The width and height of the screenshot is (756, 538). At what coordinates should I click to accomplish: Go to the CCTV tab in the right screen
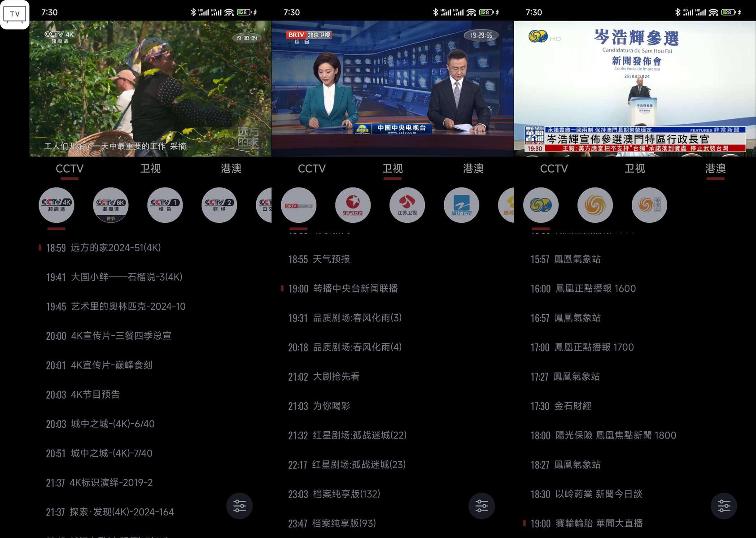pos(554,169)
